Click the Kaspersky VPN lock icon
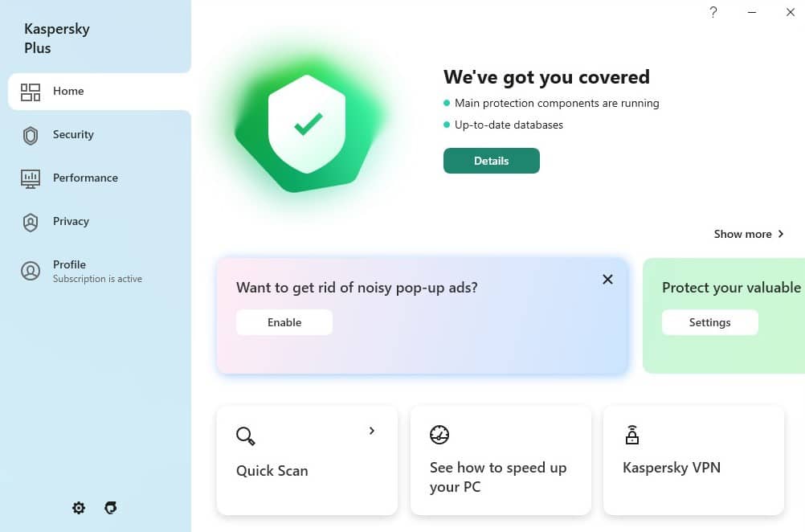 [x=632, y=435]
